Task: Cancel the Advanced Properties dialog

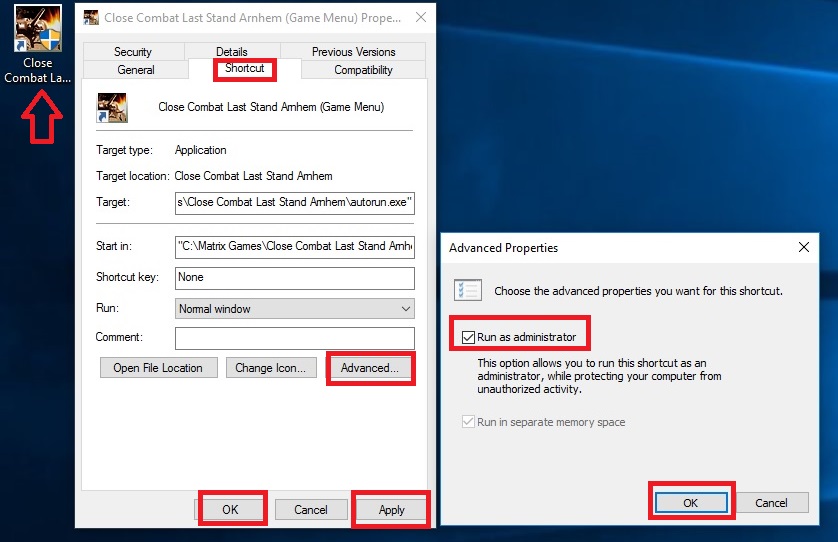Action: 771,502
